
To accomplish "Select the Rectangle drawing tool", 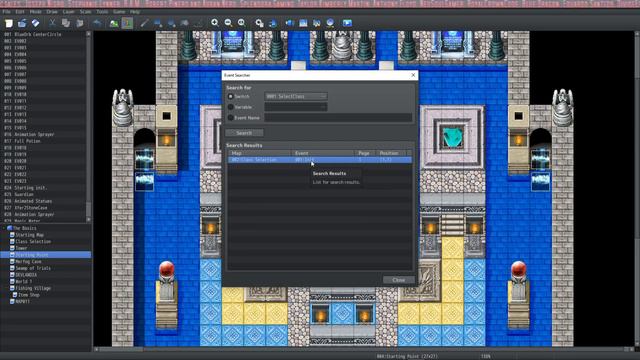I will [158, 23].
